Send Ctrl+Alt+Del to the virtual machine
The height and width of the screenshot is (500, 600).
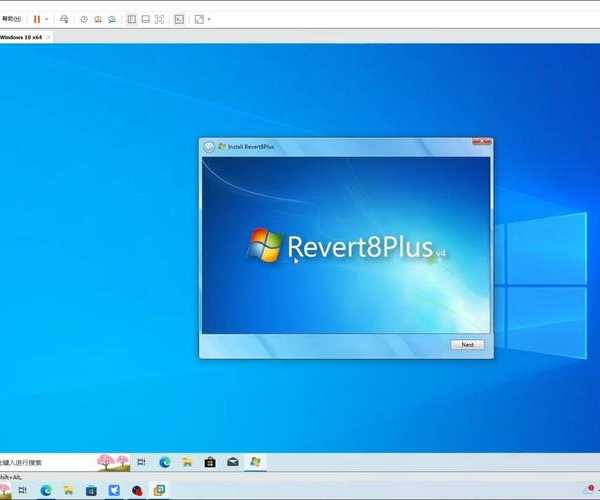pos(65,19)
